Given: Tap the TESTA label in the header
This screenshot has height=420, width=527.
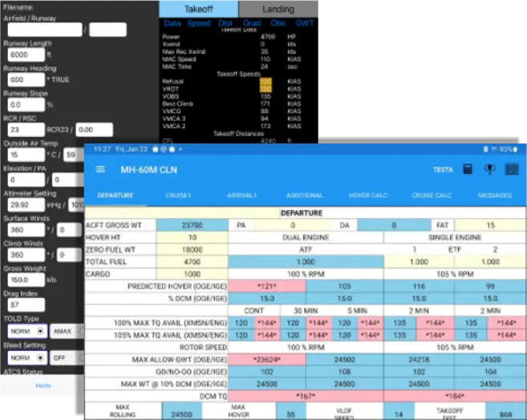Looking at the screenshot, I should (443, 170).
